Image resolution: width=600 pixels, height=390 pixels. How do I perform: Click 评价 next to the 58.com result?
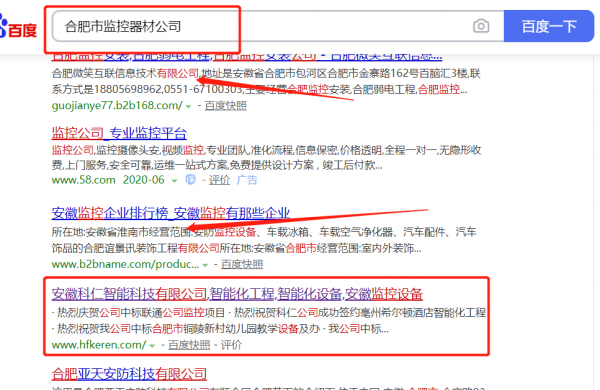coord(219,180)
